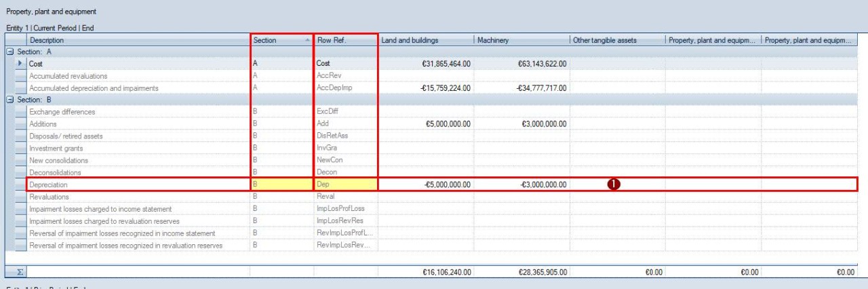868x289 pixels.
Task: Click the sigma summary icon in the totals row
Action: click(x=20, y=271)
